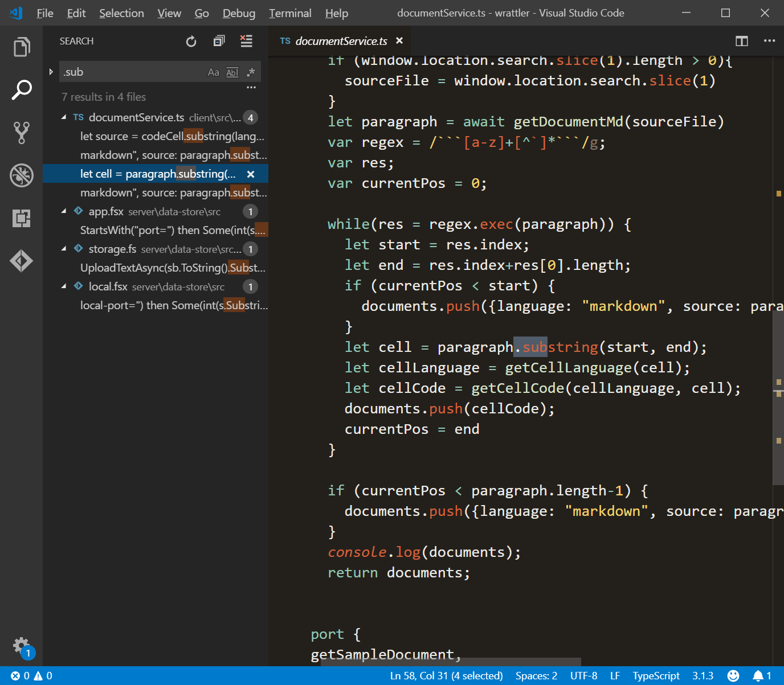
Task: Open the Edit menu
Action: tap(76, 13)
